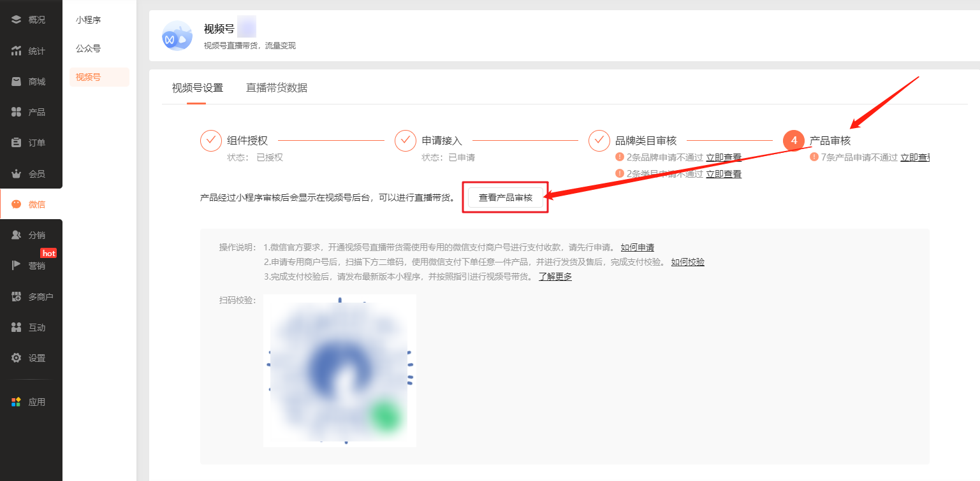Viewport: 980px width, 481px height.
Task: Click 立即查看 for product application failures
Action: pyautogui.click(x=915, y=157)
